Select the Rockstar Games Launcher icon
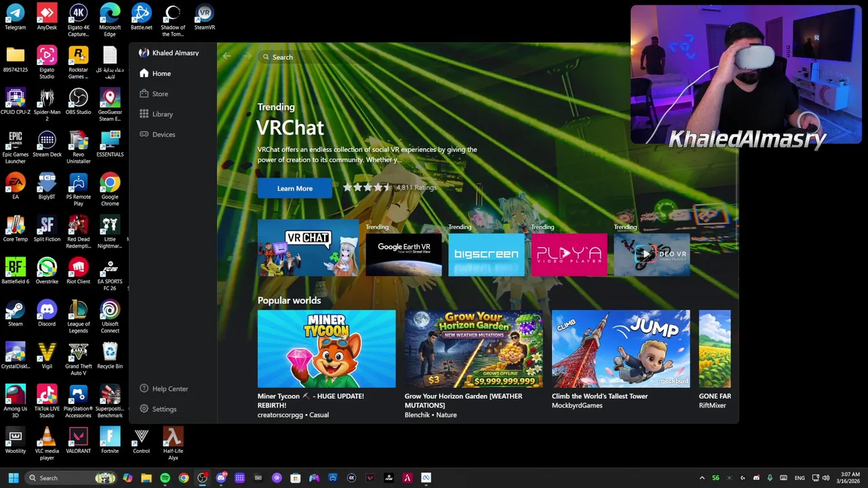This screenshot has width=868, height=488. pyautogui.click(x=78, y=62)
